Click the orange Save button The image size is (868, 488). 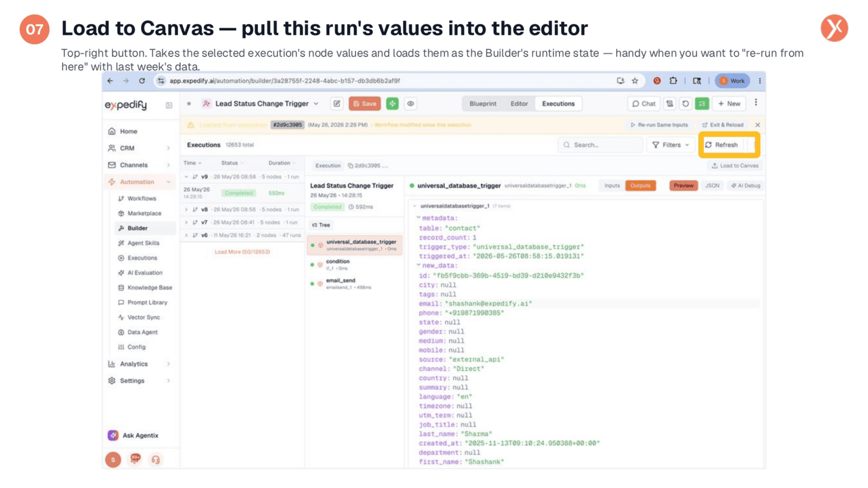click(x=365, y=104)
